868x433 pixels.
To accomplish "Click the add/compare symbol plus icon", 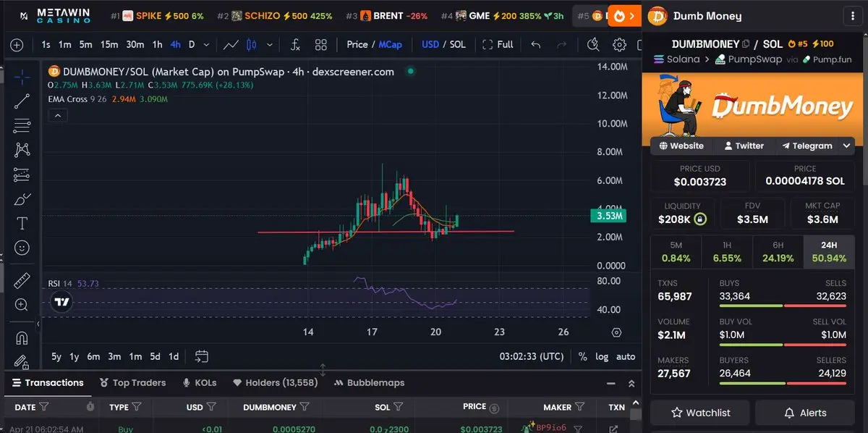I will 17,45.
